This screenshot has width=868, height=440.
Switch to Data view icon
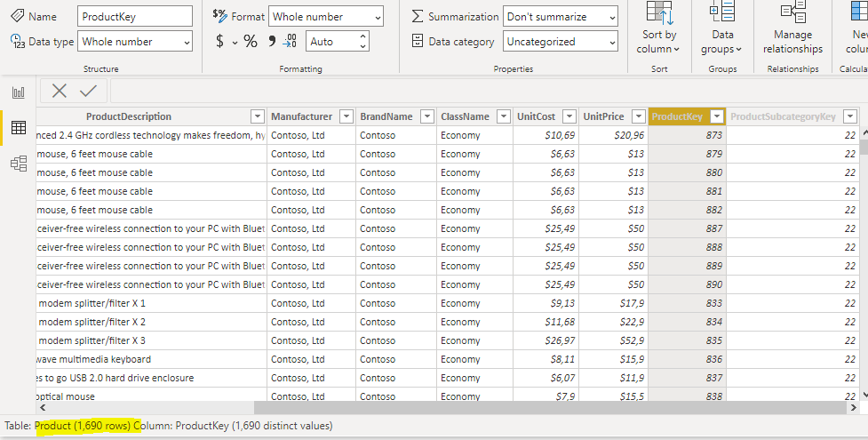point(18,128)
